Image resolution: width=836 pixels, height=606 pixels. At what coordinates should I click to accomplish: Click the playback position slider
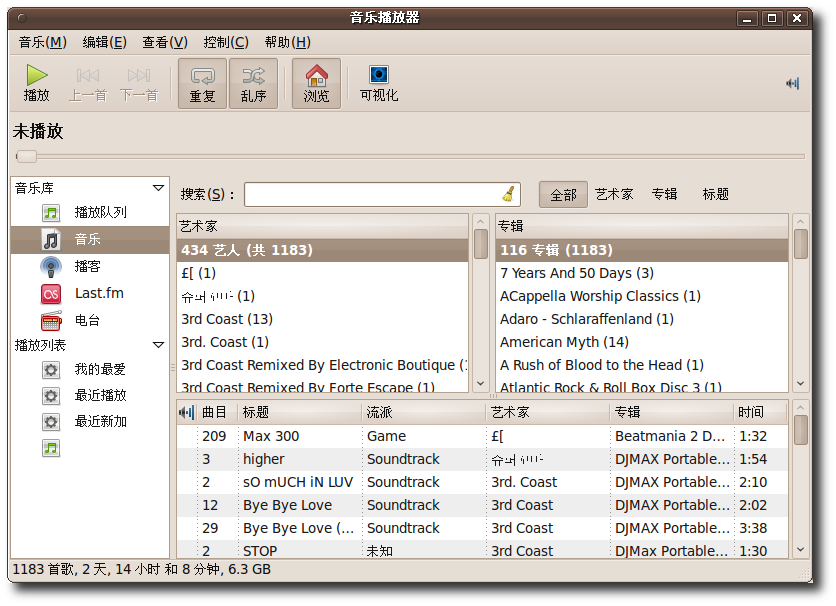[410, 156]
